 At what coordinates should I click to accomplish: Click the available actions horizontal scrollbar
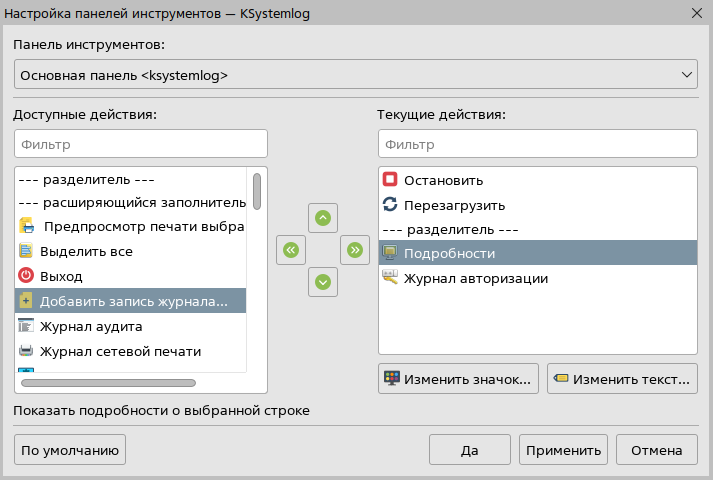[108, 382]
